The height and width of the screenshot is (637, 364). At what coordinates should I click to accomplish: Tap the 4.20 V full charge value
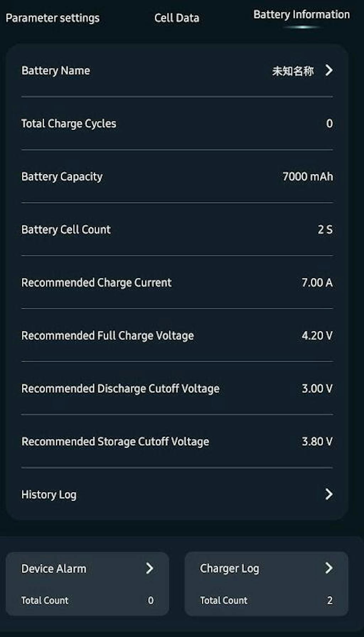pos(317,336)
